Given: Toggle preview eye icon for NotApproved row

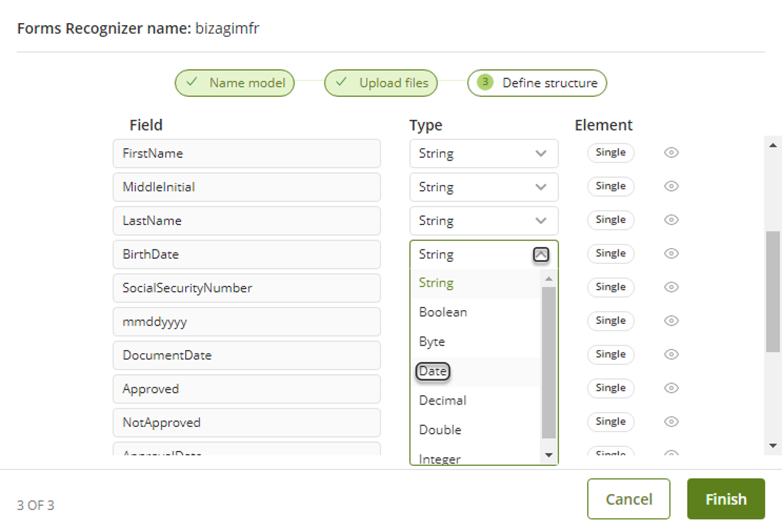Looking at the screenshot, I should [671, 422].
